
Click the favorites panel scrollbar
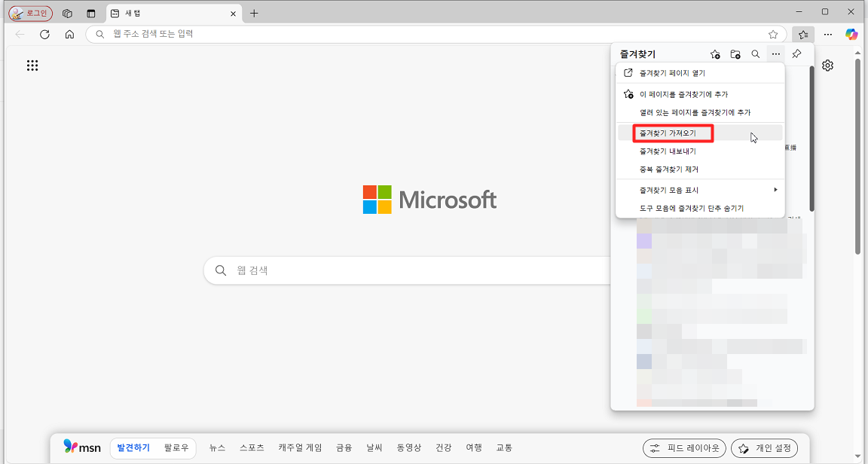811,139
